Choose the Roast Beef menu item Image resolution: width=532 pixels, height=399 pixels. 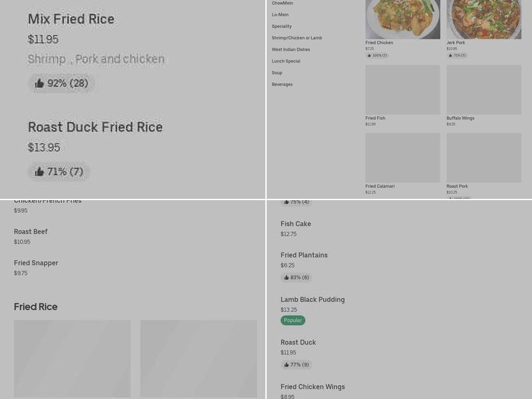[x=31, y=232]
